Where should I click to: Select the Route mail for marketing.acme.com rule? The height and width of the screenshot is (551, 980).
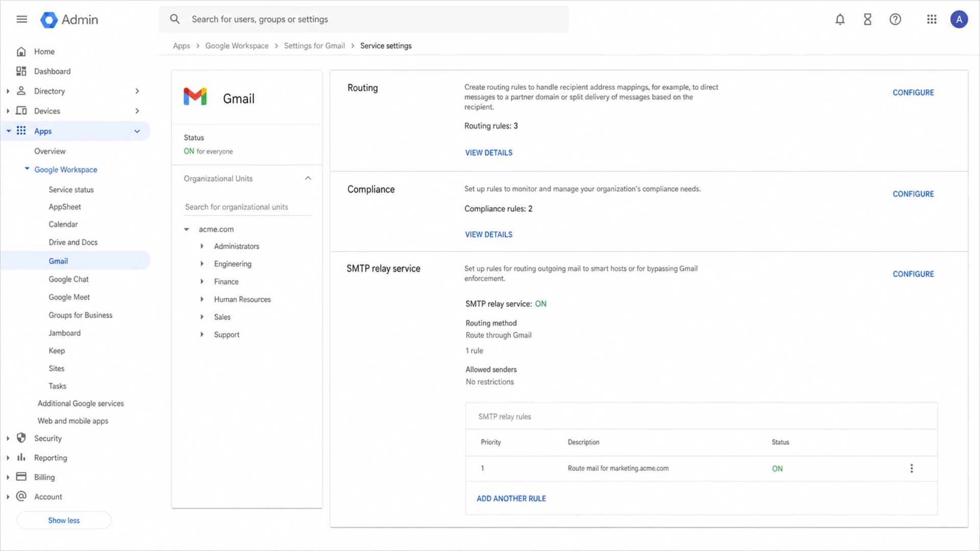(x=701, y=468)
